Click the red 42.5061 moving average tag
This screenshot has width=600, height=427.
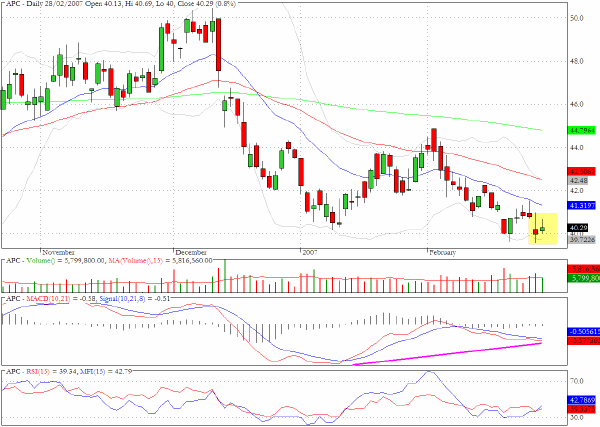coord(582,171)
